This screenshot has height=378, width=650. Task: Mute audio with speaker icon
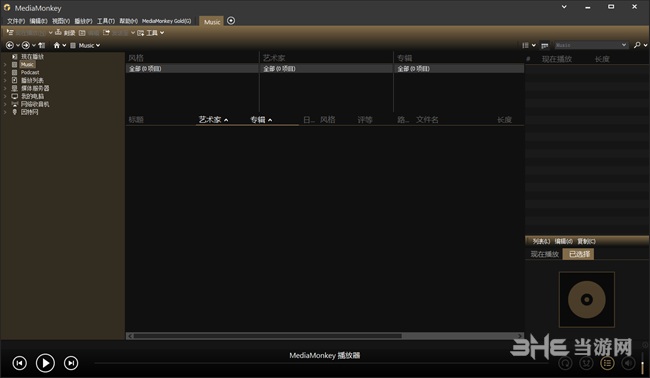pos(628,363)
